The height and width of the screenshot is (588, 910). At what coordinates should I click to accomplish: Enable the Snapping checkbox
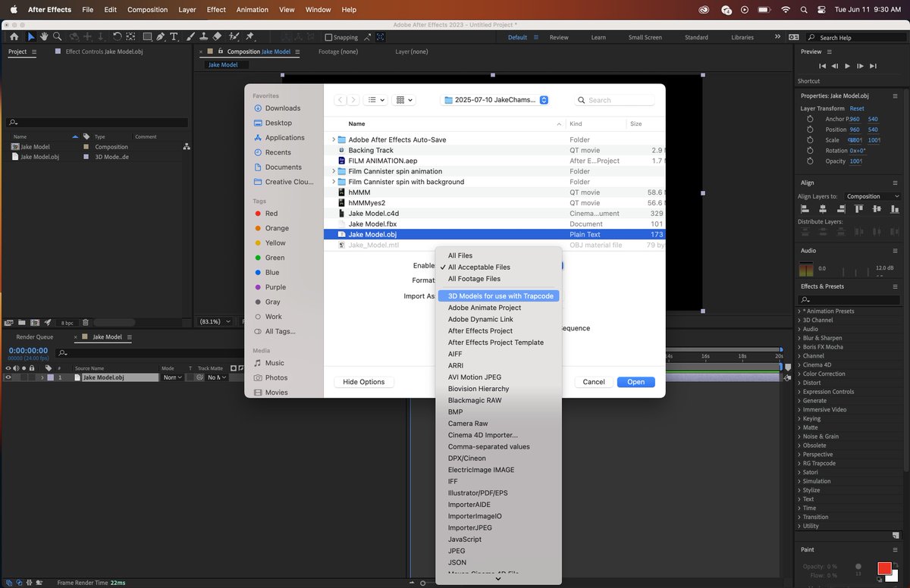tap(328, 37)
